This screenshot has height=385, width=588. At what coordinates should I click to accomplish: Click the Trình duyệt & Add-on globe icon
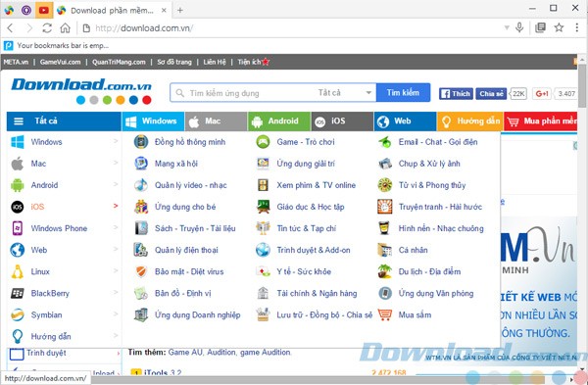click(x=263, y=250)
